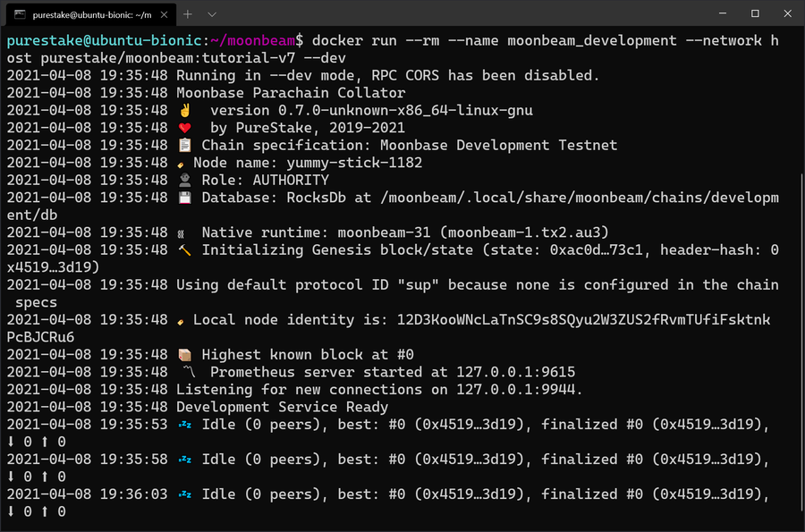The image size is (805, 532).
Task: Click the package emoji before Highest known block
Action: coord(185,354)
